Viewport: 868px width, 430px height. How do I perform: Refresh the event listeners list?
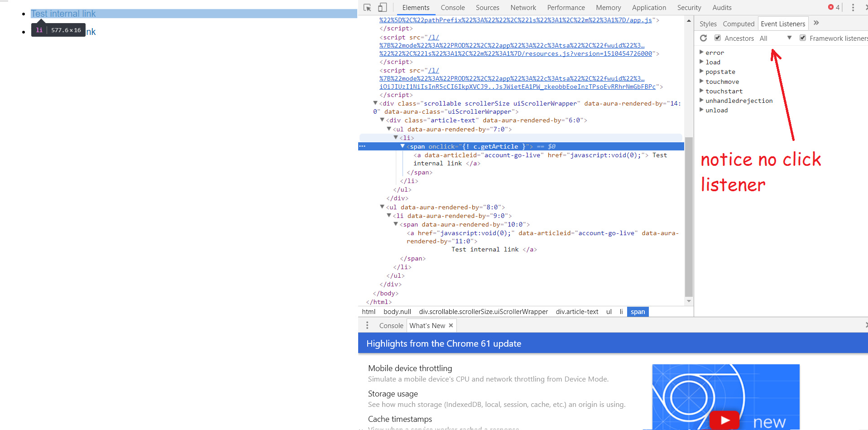point(703,38)
